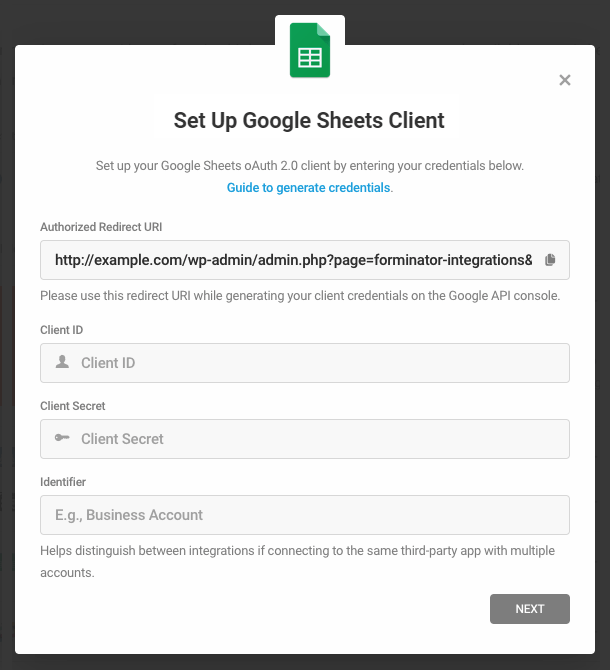Focus the Client Secret input field

coord(305,439)
